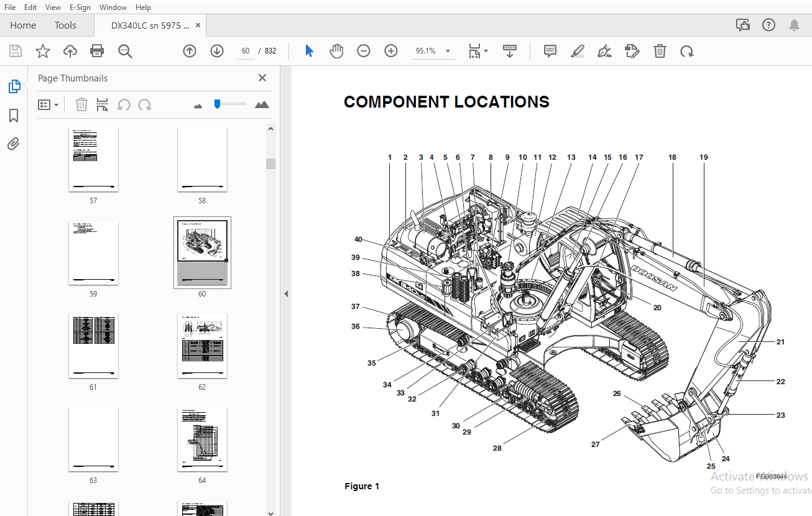
Task: Rotate pages clockwise in thumbnails panel
Action: coord(145,104)
